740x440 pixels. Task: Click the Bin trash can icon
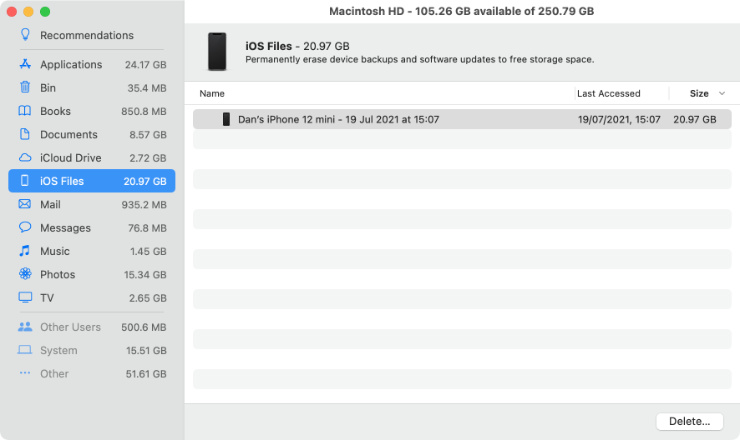point(25,87)
